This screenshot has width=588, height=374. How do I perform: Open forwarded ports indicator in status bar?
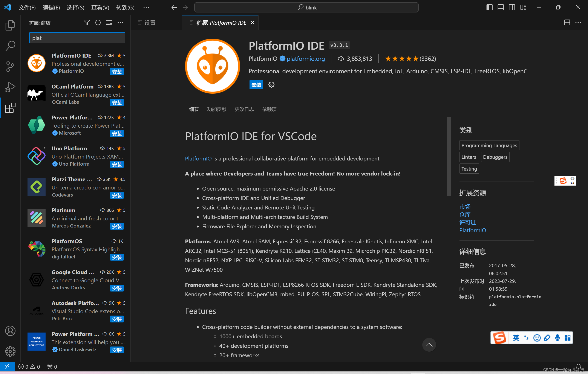point(52,366)
